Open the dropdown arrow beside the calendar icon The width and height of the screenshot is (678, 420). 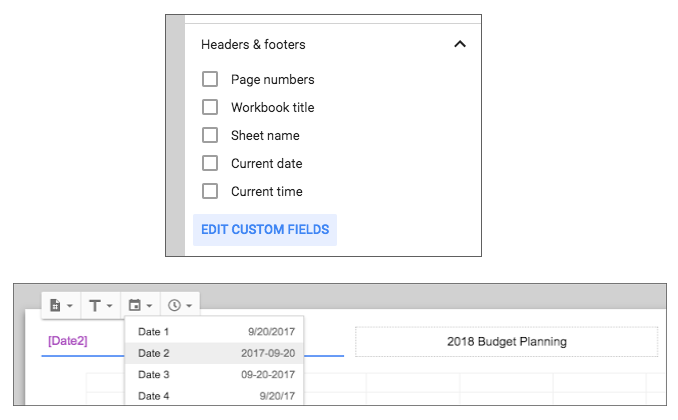pos(149,306)
